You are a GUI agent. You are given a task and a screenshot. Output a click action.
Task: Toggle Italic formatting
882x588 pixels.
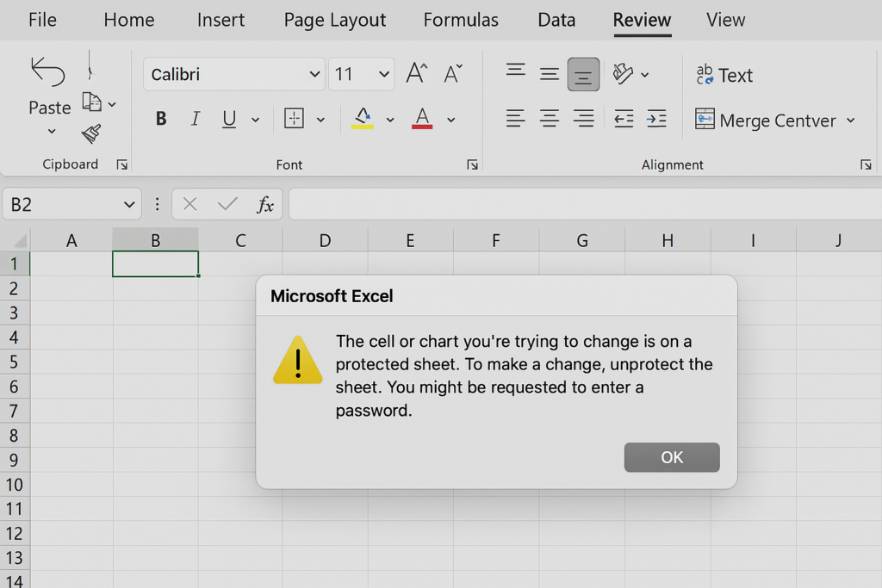196,120
